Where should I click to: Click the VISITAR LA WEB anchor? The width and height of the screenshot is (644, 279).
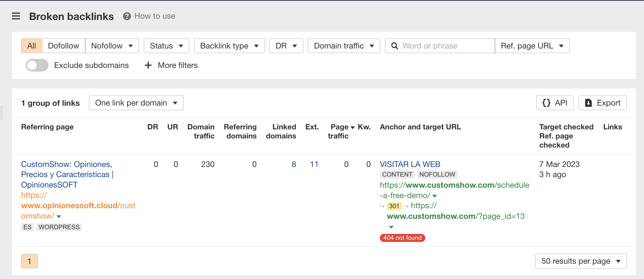410,164
